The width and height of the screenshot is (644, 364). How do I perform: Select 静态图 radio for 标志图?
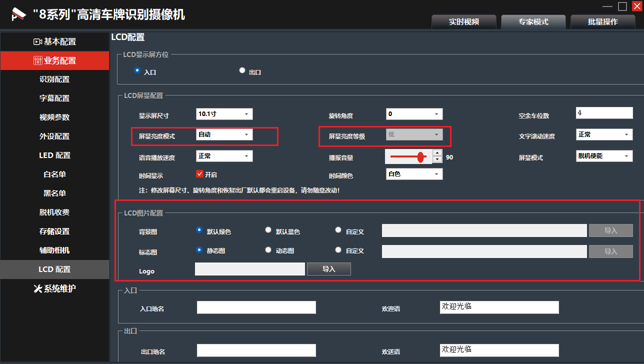(199, 249)
